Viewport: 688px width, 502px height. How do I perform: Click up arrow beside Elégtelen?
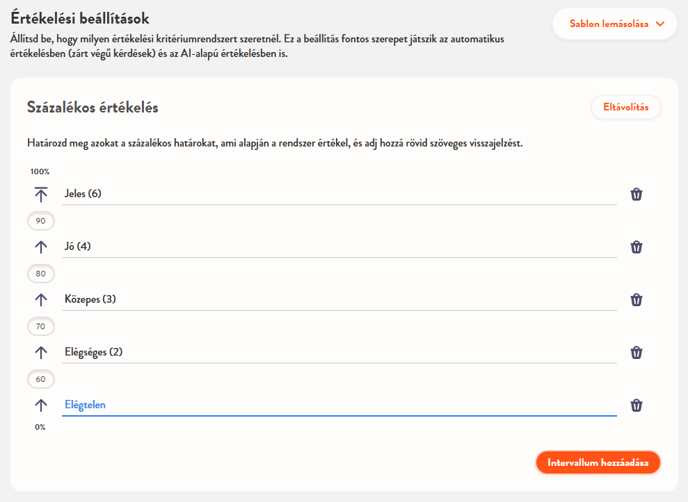(41, 405)
